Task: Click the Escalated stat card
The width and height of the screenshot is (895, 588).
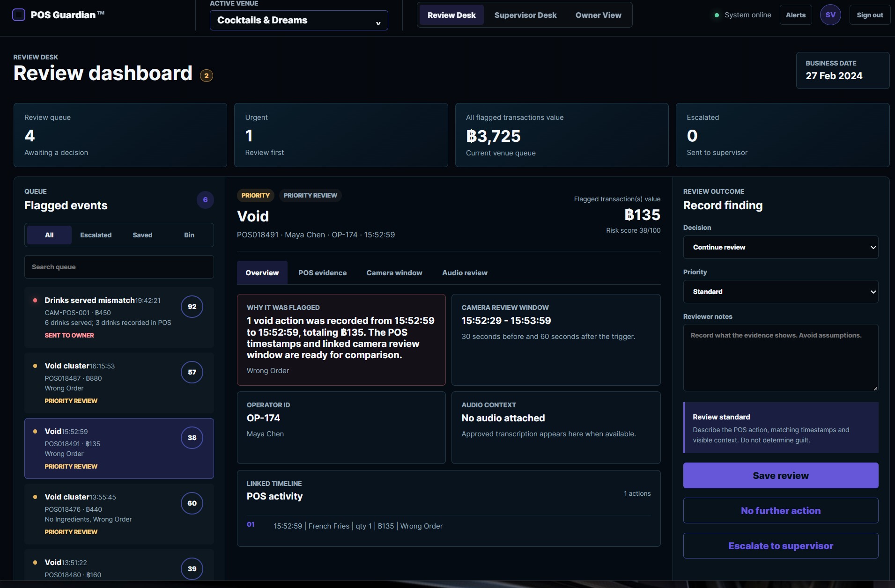Action: [x=783, y=135]
